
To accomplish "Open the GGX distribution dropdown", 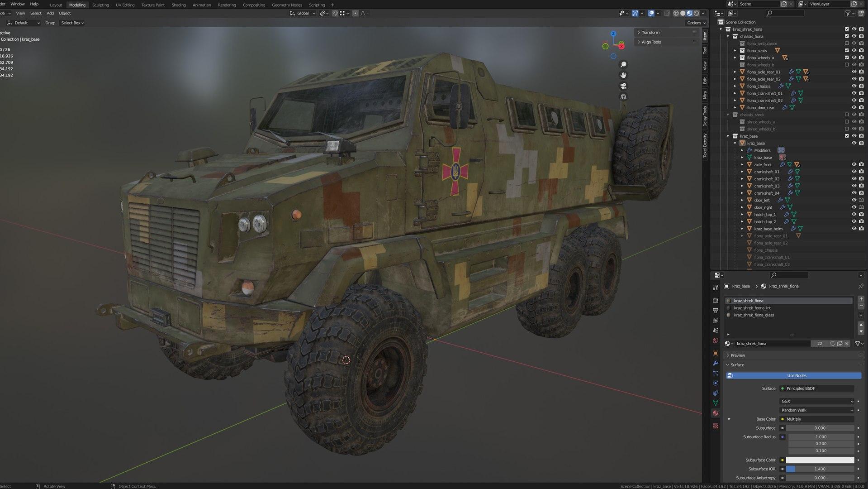I will pos(817,401).
